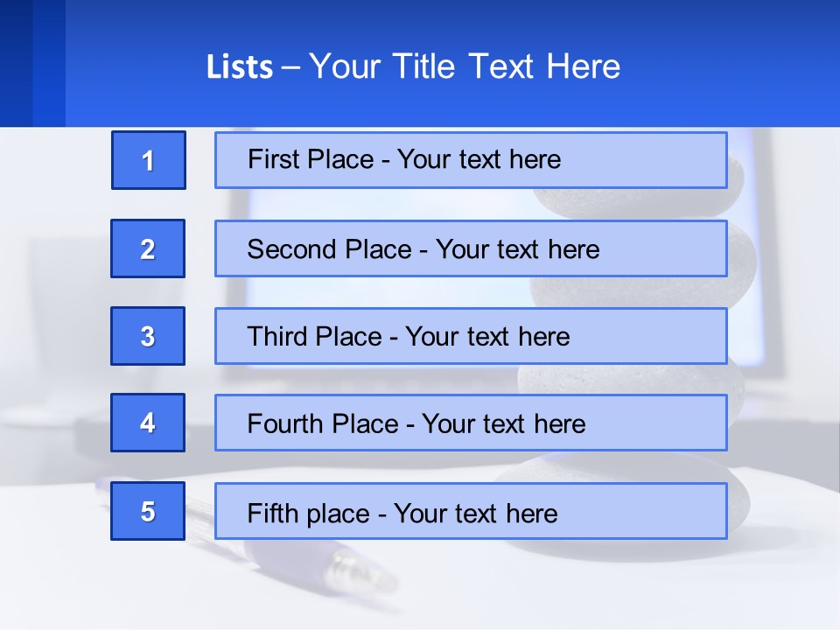The width and height of the screenshot is (840, 630).
Task: Click the Fourth Place text box
Action: coord(471,423)
